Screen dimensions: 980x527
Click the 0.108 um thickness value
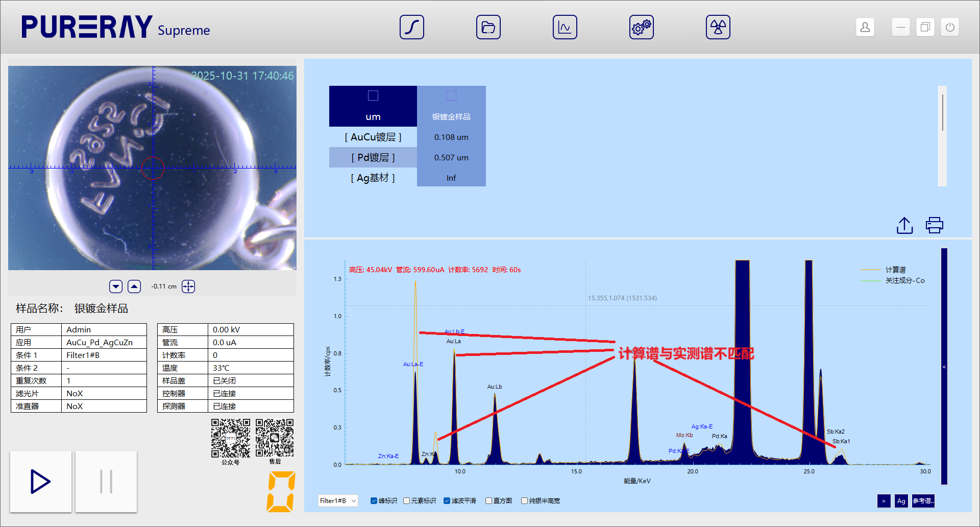(451, 137)
